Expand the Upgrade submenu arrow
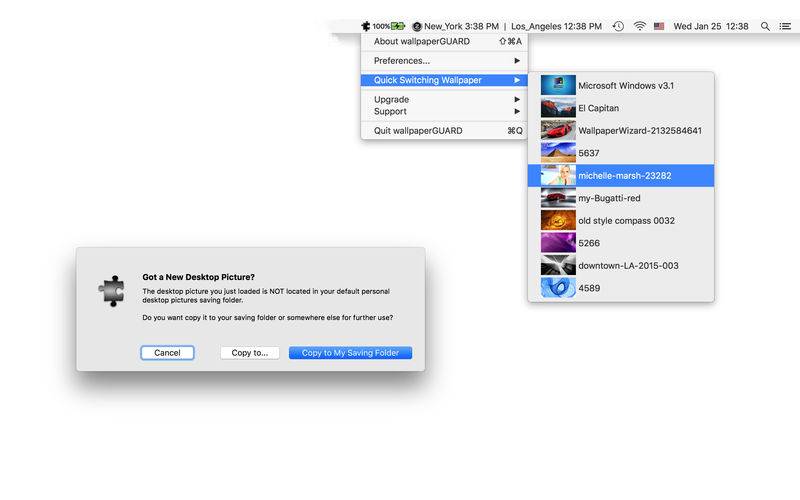The width and height of the screenshot is (800, 500). click(517, 99)
